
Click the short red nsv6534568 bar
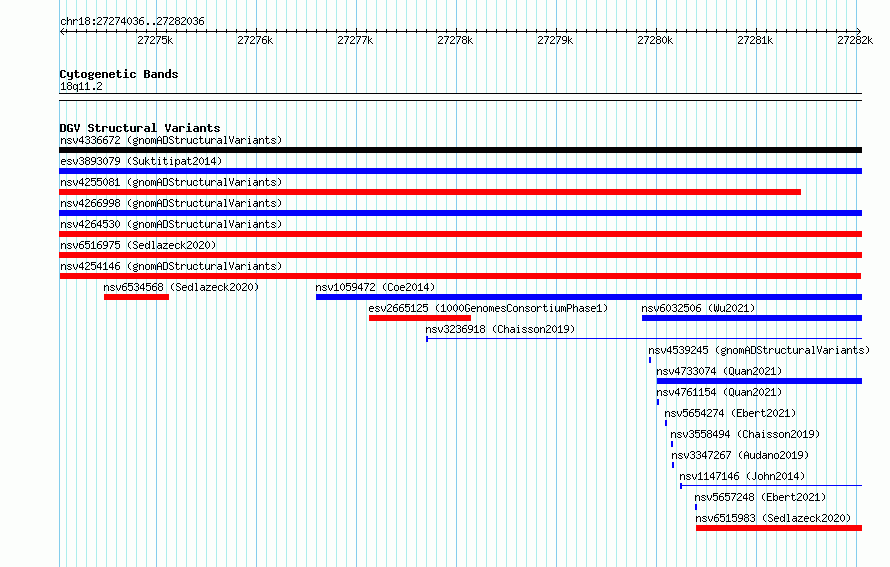coord(136,297)
